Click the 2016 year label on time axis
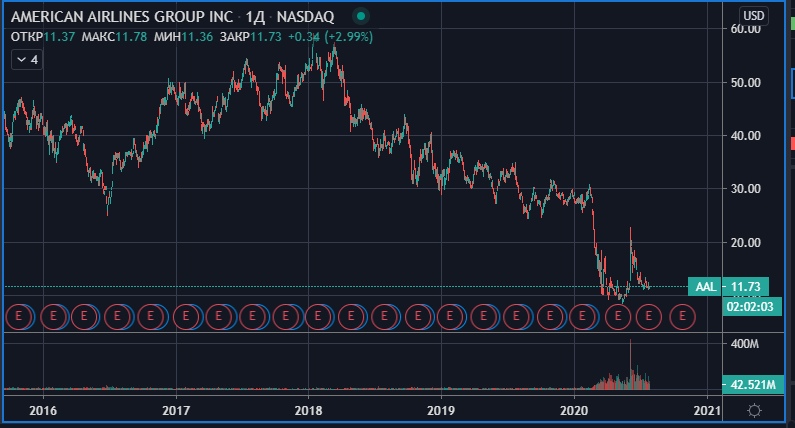The height and width of the screenshot is (428, 795). 43,410
